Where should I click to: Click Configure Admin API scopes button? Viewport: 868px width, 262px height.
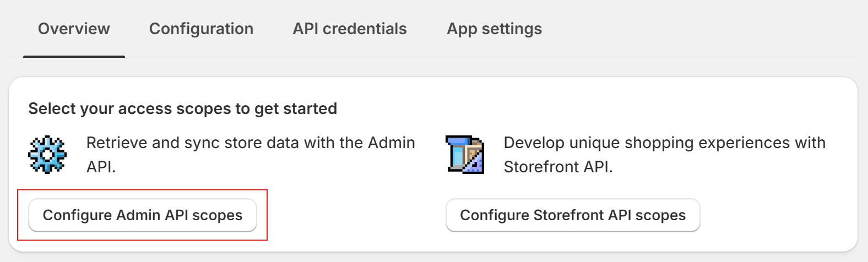point(143,215)
